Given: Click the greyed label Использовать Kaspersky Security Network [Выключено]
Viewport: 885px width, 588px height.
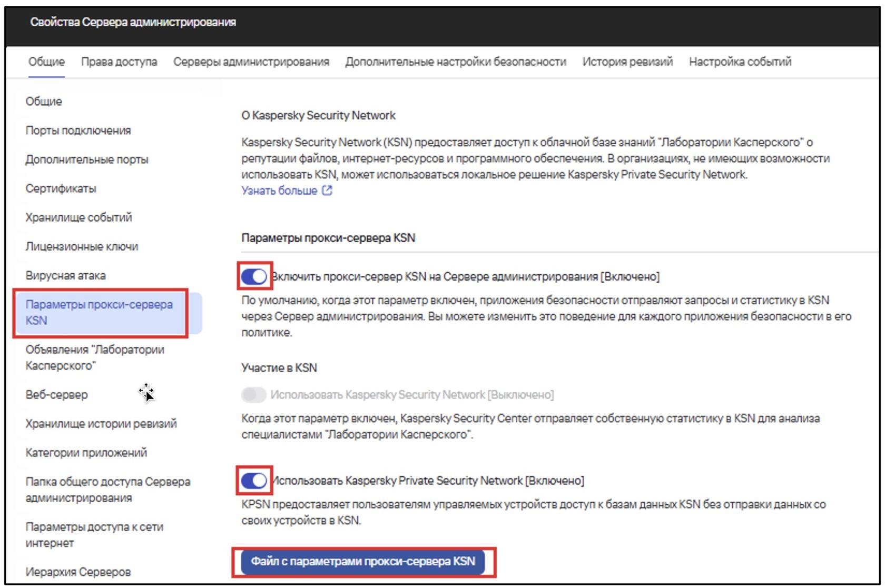Looking at the screenshot, I should click(x=412, y=395).
